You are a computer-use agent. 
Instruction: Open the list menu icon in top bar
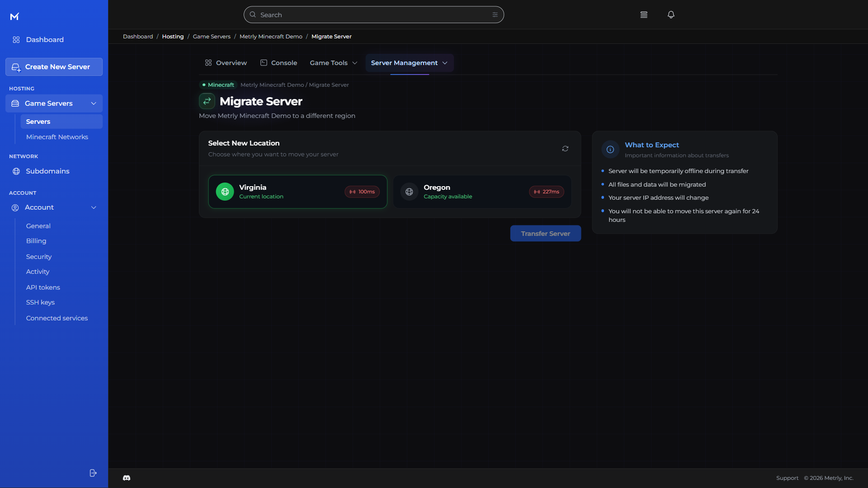644,14
